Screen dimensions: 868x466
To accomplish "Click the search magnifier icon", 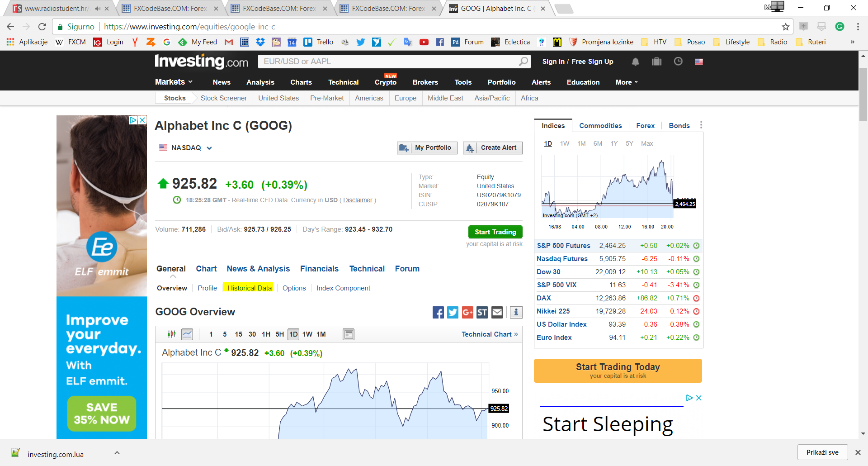I will pyautogui.click(x=524, y=62).
